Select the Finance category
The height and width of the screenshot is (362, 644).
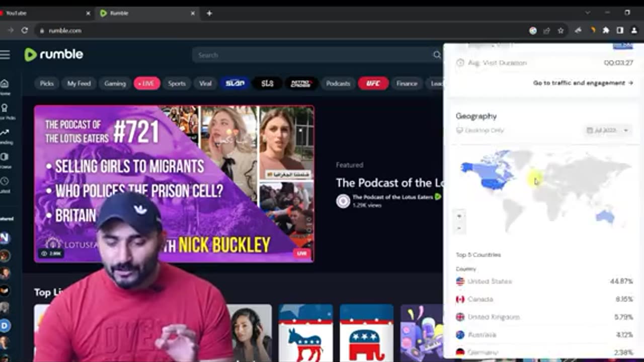(x=407, y=83)
